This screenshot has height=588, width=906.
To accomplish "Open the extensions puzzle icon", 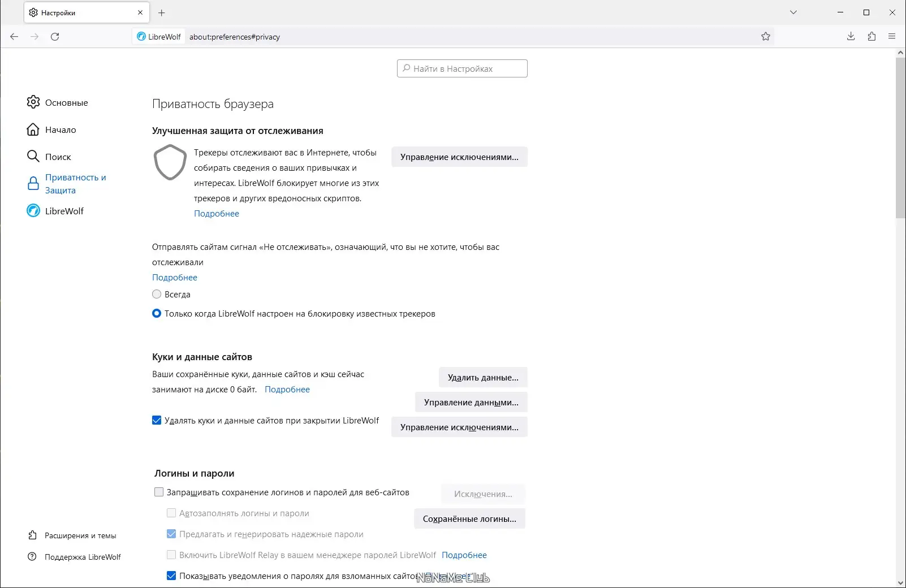I will [x=872, y=37].
